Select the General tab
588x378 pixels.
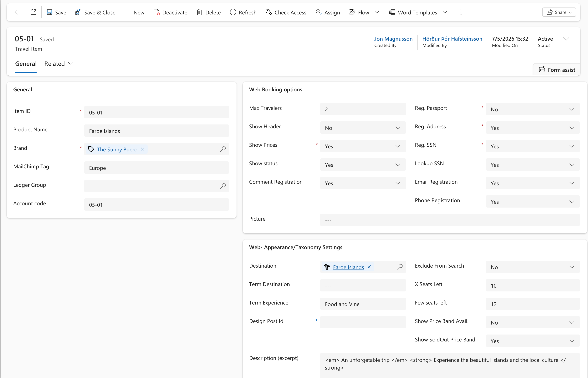tap(26, 64)
